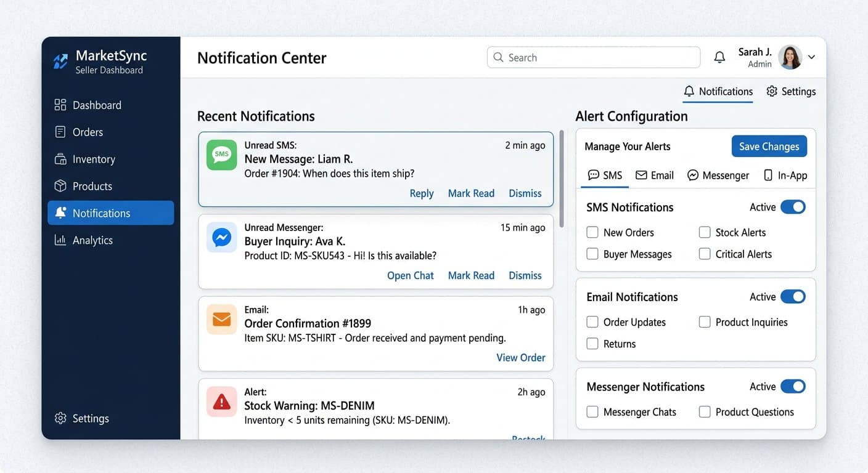Switch to the In-App alert tab
Viewport: 868px width, 473px height.
coord(785,176)
